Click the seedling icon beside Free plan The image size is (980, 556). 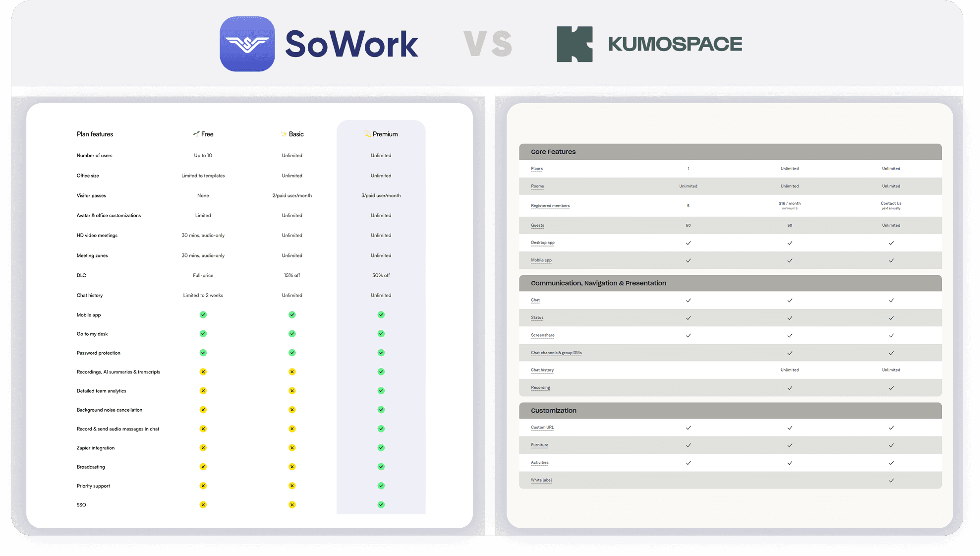point(195,134)
